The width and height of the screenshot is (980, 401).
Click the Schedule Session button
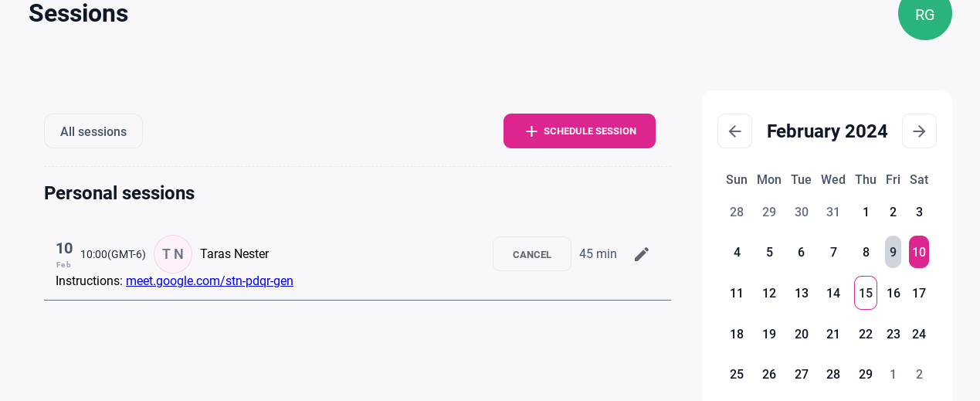(x=579, y=131)
